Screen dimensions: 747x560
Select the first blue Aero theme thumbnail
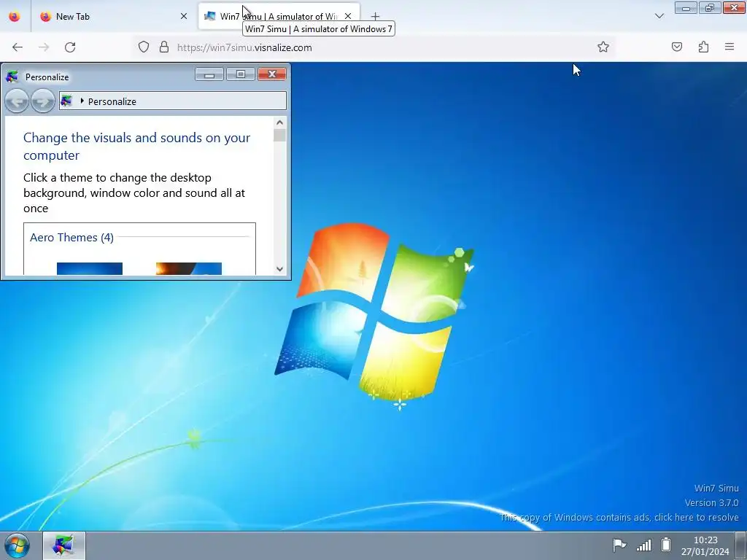(90, 268)
